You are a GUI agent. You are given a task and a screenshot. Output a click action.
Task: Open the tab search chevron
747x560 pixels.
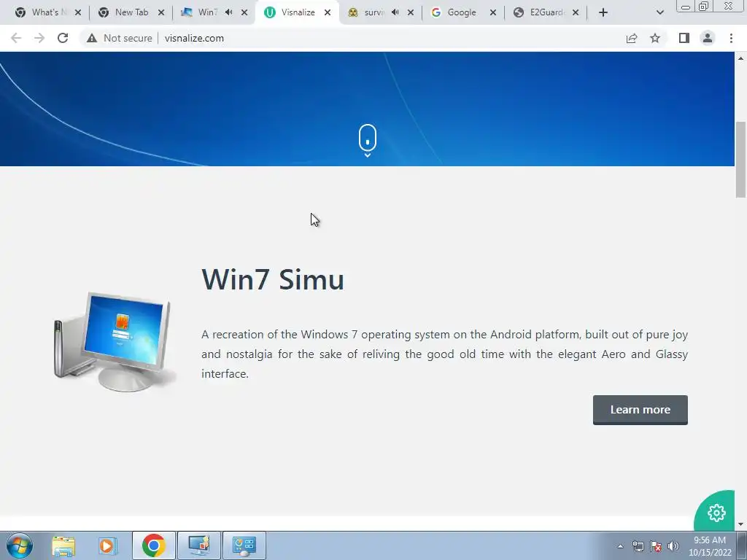click(659, 12)
